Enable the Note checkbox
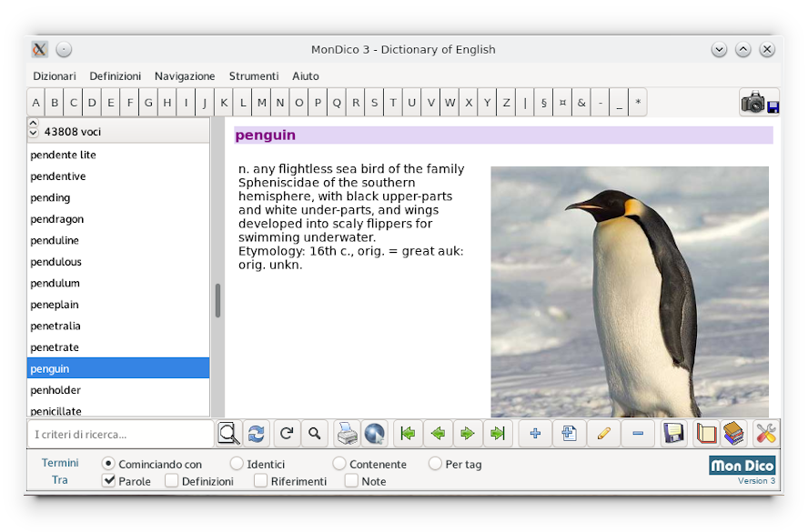The image size is (808, 532). [x=351, y=480]
